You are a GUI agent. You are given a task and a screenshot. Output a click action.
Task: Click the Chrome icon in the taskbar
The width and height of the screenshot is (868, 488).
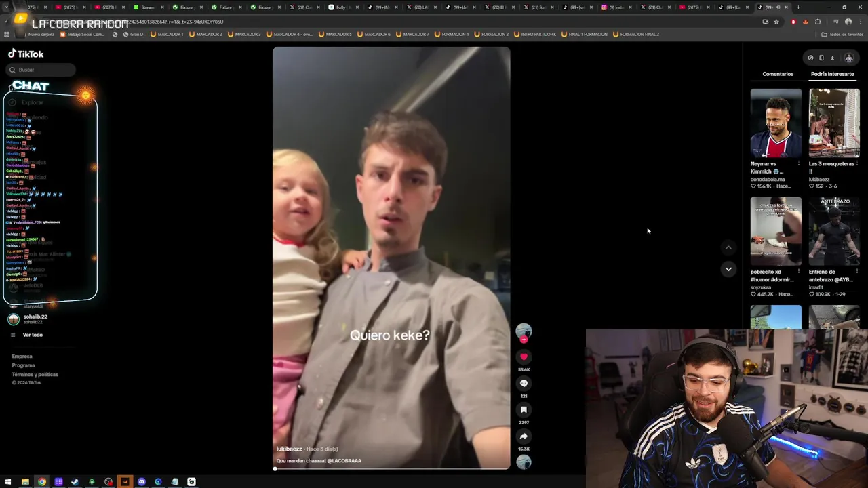(x=42, y=482)
